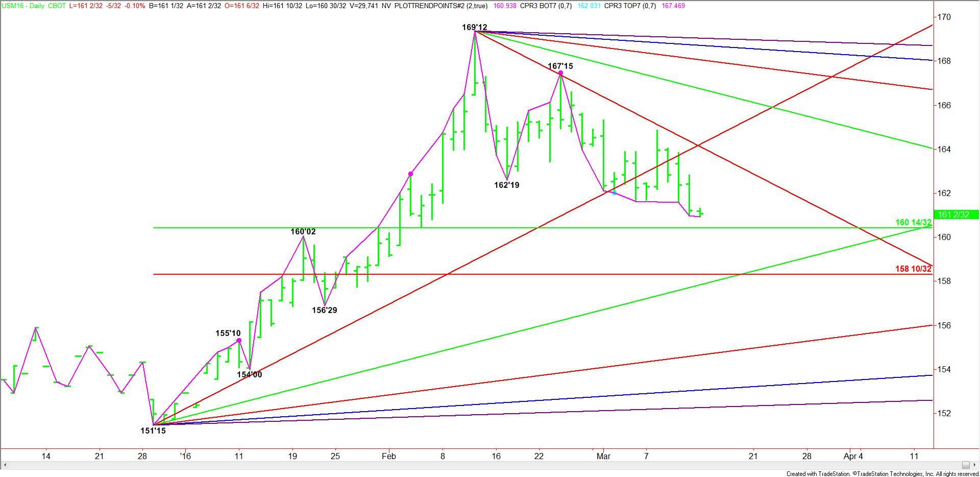
Task: Click the Mar date axis label
Action: coord(603,456)
